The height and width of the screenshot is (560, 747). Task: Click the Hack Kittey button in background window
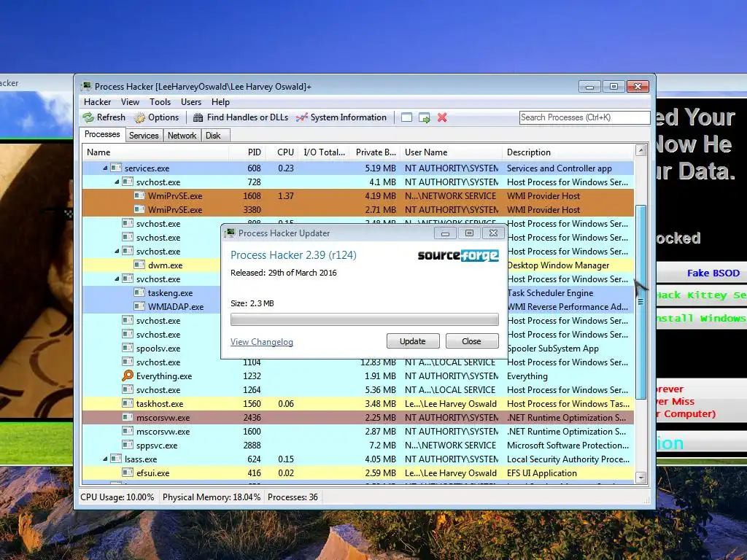(x=701, y=295)
